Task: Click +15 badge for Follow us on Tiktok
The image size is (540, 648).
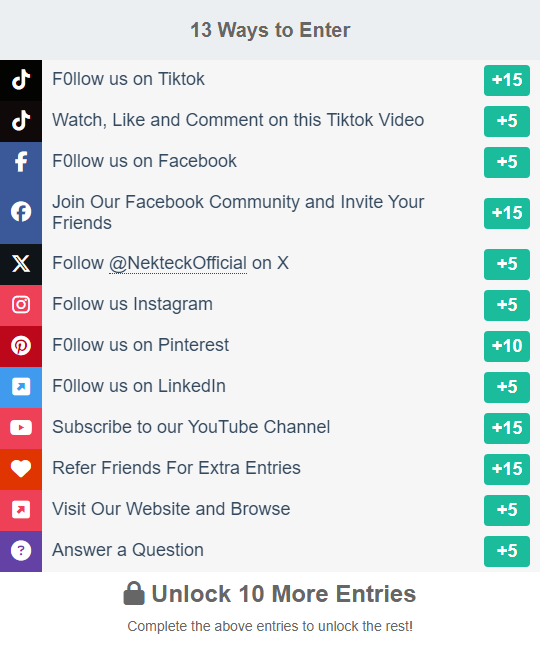Action: pos(507,80)
